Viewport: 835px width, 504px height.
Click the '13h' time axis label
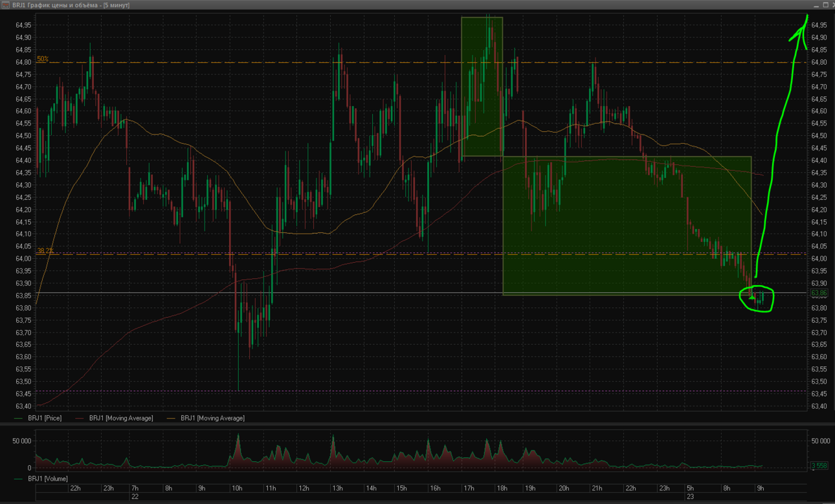tap(337, 488)
